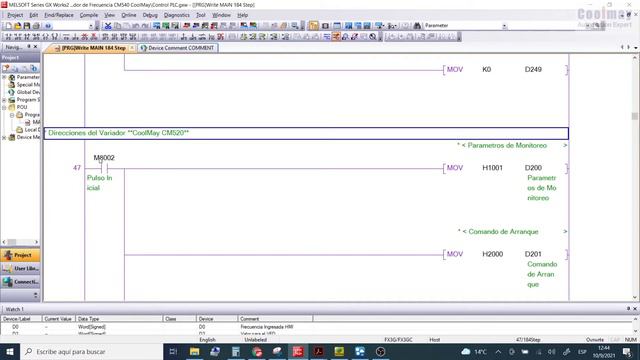This screenshot has height=360, width=640.
Task: Click the Open project folder icon
Action: coord(18,26)
